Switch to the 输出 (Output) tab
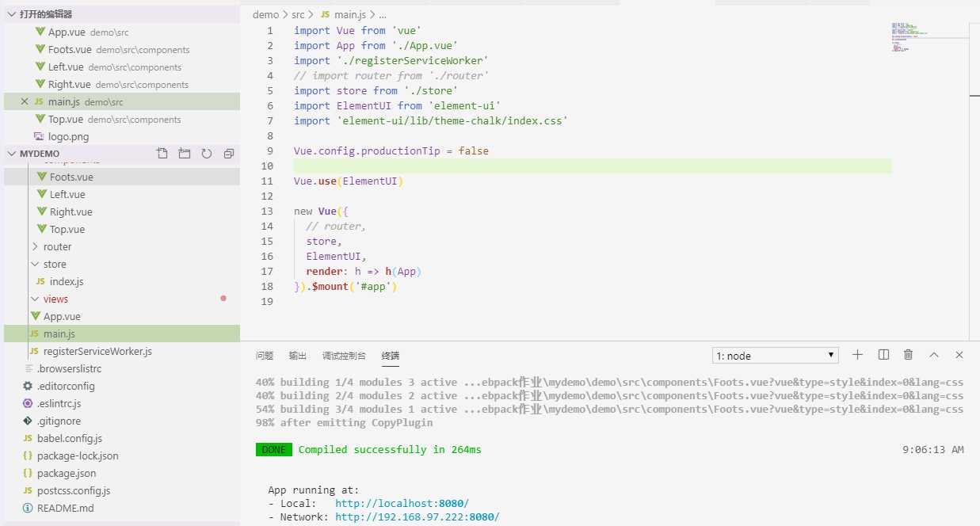This screenshot has width=980, height=526. [x=298, y=356]
